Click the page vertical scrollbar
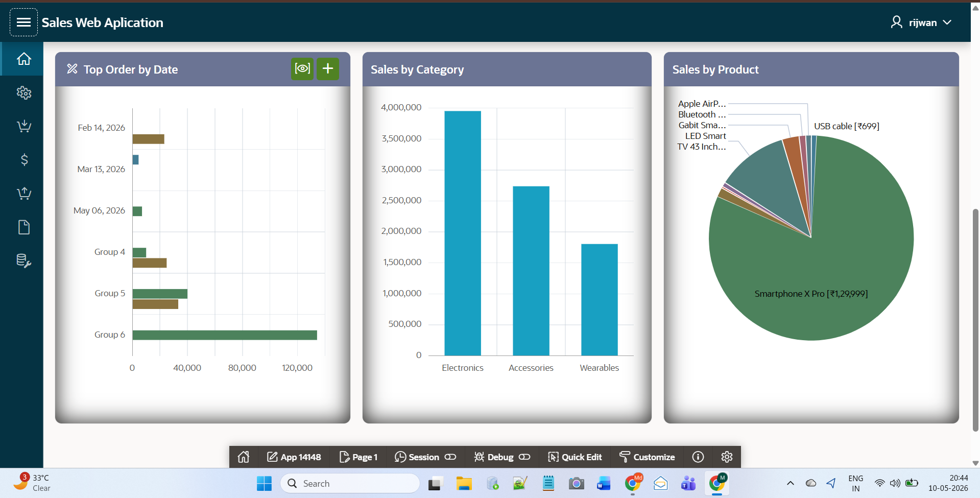The image size is (980, 498). (975, 319)
